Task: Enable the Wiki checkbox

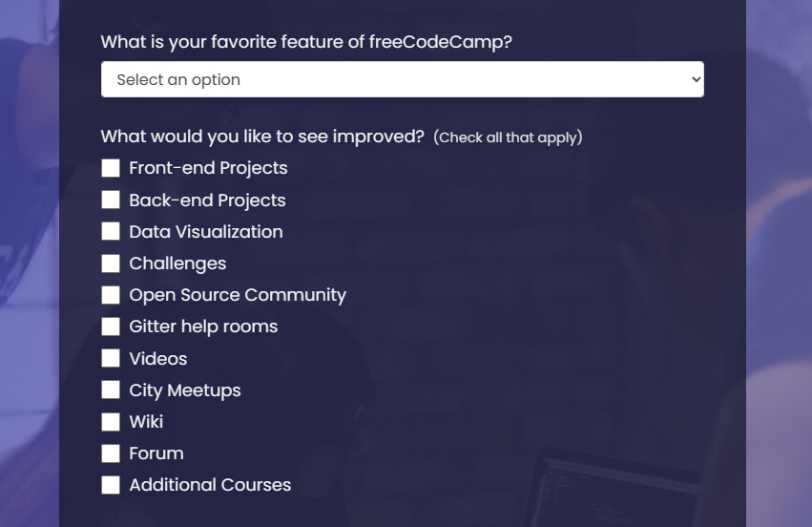Action: tap(111, 421)
